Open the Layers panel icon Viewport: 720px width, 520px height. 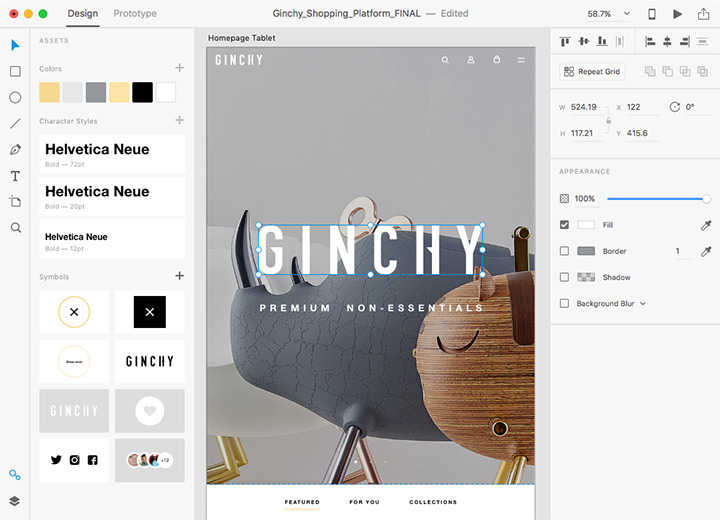[x=15, y=501]
